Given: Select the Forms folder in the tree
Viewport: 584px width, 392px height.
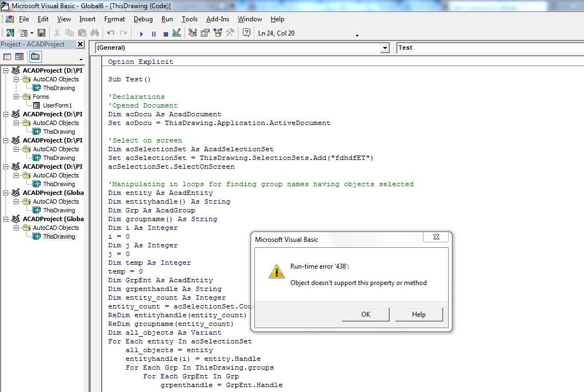Looking at the screenshot, I should [40, 97].
